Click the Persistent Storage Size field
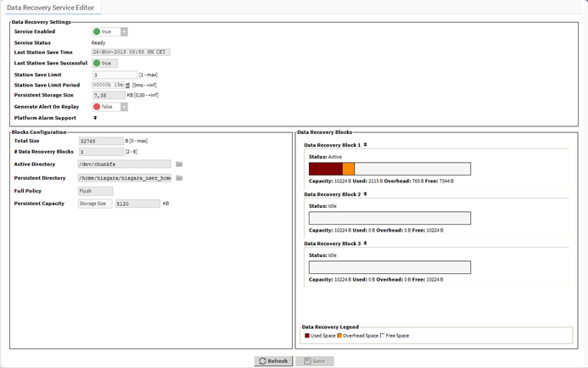This screenshot has height=368, width=588. (x=108, y=96)
